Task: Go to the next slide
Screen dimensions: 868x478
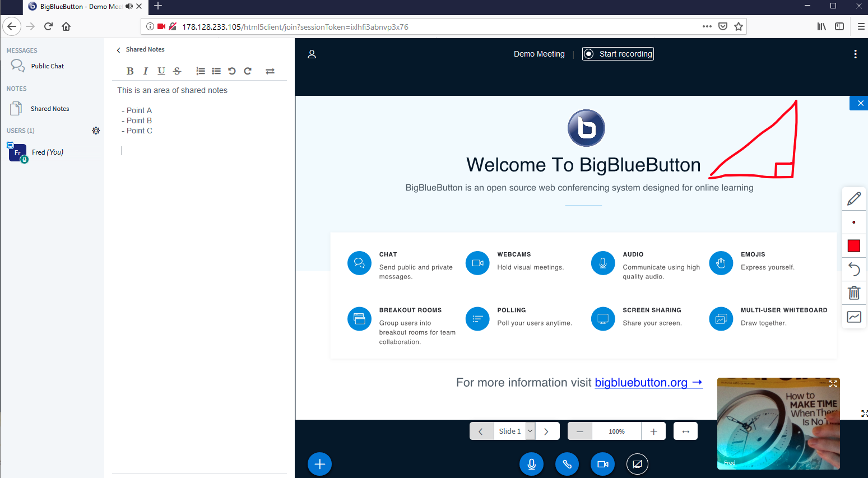Action: pyautogui.click(x=547, y=431)
